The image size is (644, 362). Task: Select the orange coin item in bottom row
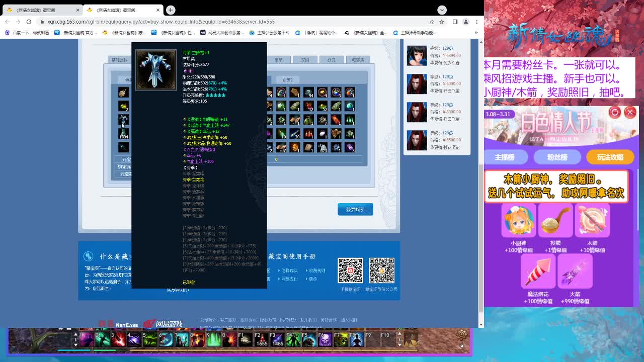pyautogui.click(x=295, y=147)
